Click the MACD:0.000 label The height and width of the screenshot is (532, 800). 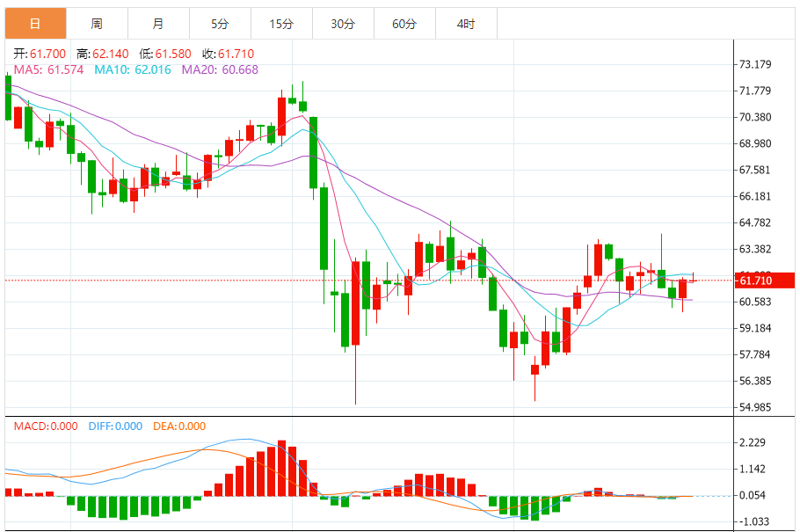(46, 426)
